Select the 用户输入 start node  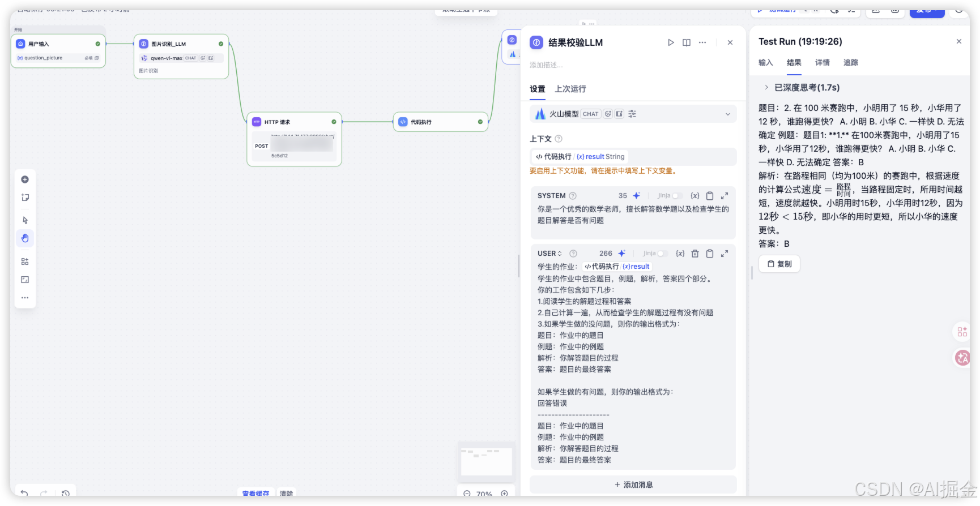[58, 51]
